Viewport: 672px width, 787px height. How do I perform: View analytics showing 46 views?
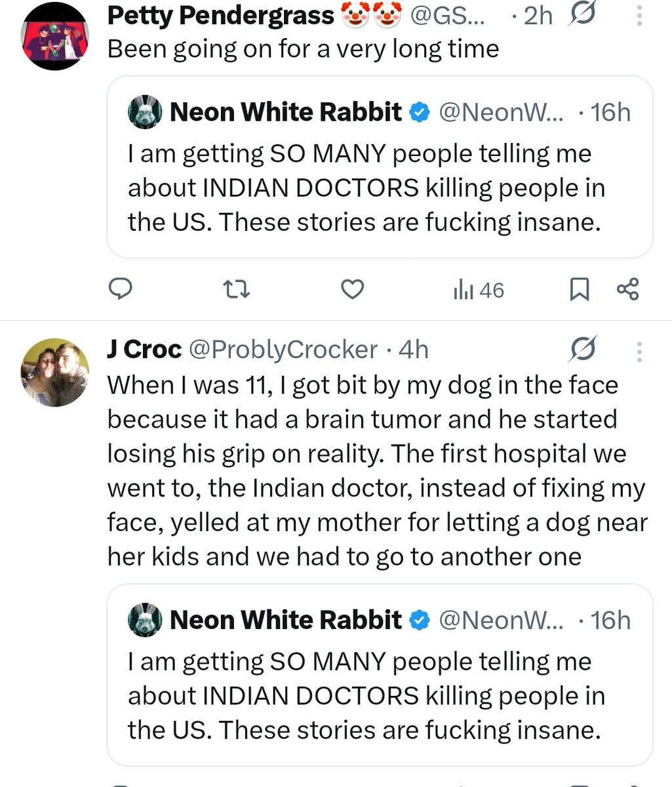coord(479,290)
